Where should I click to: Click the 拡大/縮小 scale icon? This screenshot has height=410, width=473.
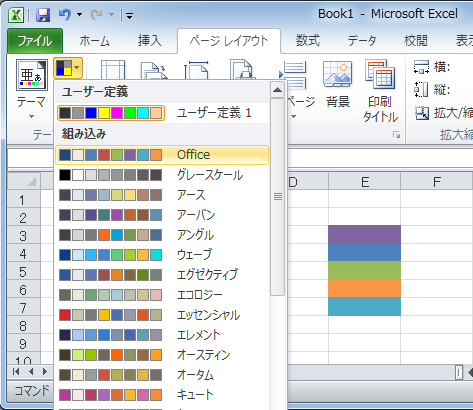[x=422, y=113]
